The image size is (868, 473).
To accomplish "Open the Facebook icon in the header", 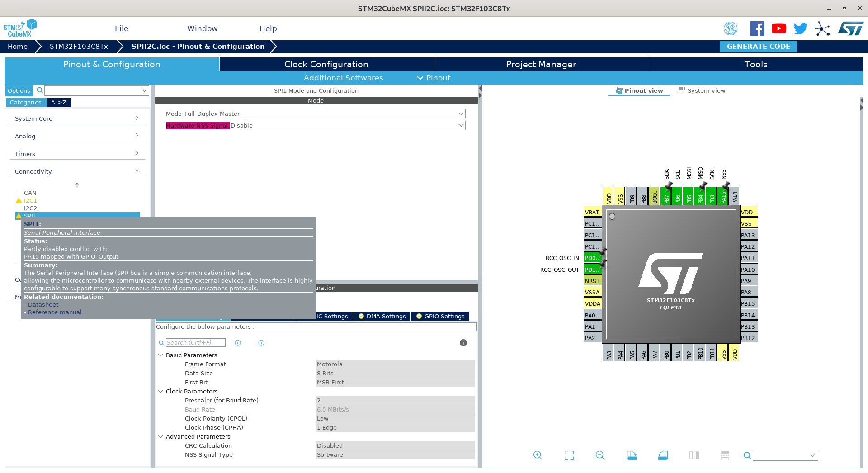I will [x=757, y=28].
